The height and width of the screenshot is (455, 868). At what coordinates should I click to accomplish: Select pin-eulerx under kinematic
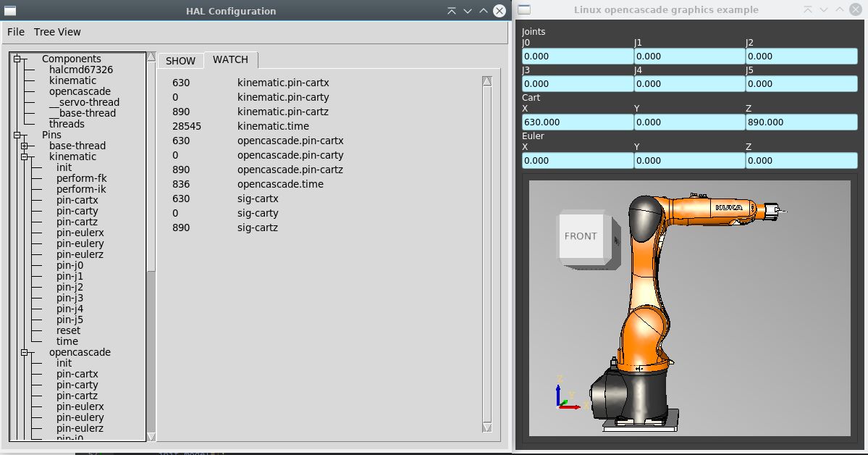pyautogui.click(x=80, y=233)
